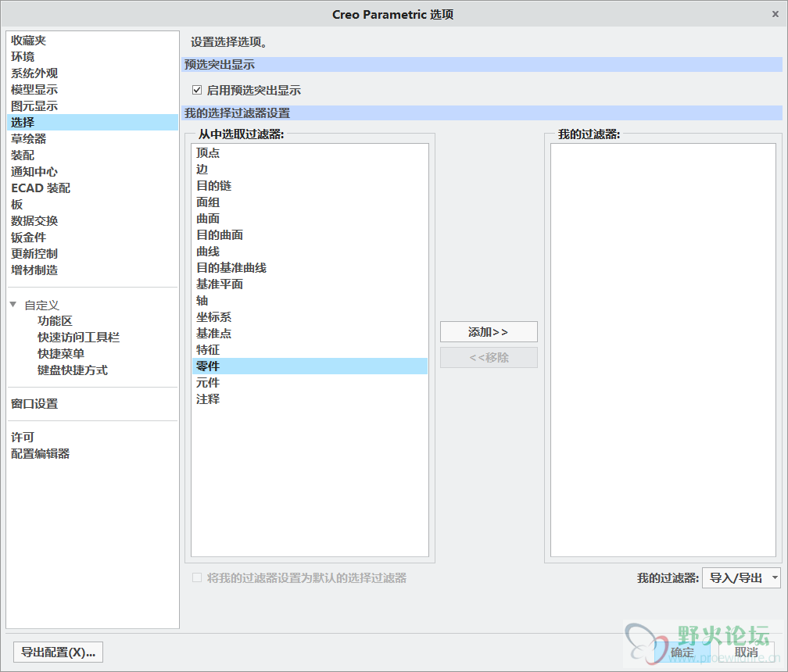Screen dimensions: 788x672
Task: Select the 曲线 filter
Action: [310, 251]
